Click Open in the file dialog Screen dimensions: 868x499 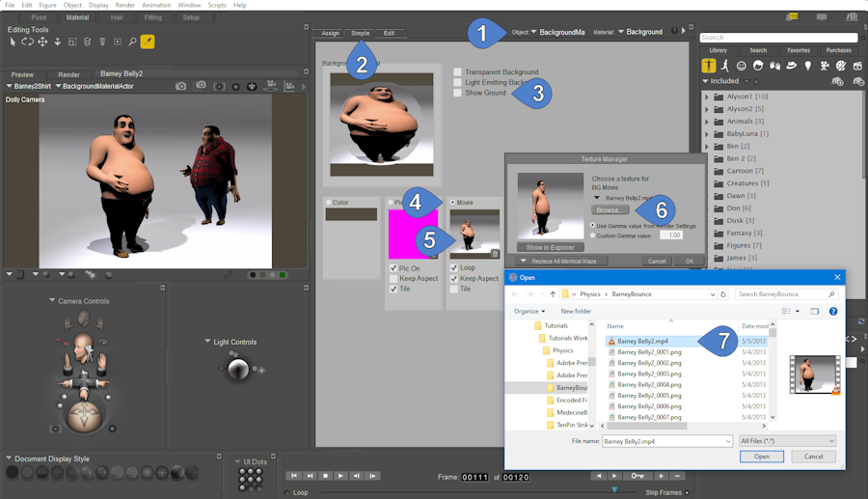click(x=762, y=457)
